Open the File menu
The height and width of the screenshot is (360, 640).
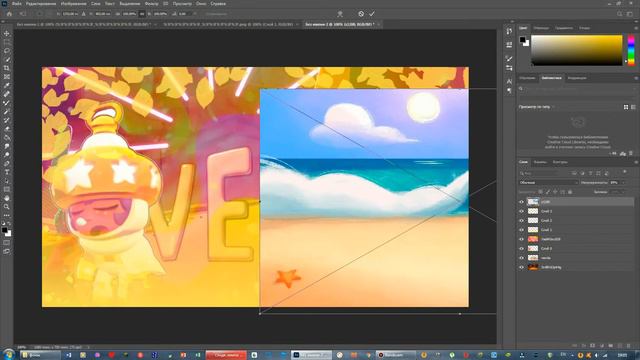point(17,3)
